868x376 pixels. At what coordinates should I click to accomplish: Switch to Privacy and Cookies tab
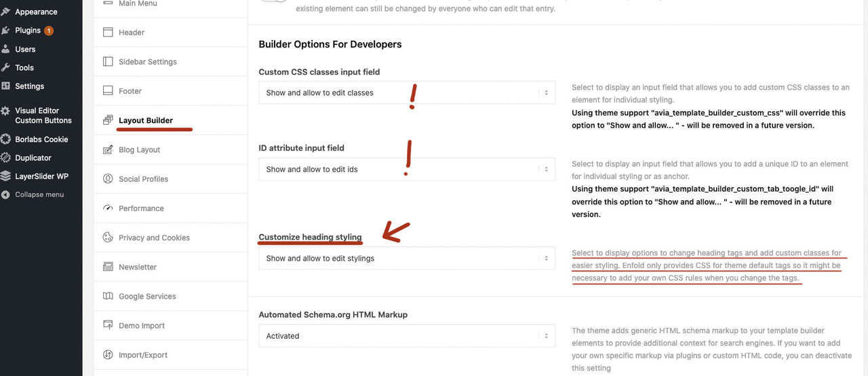(x=170, y=237)
